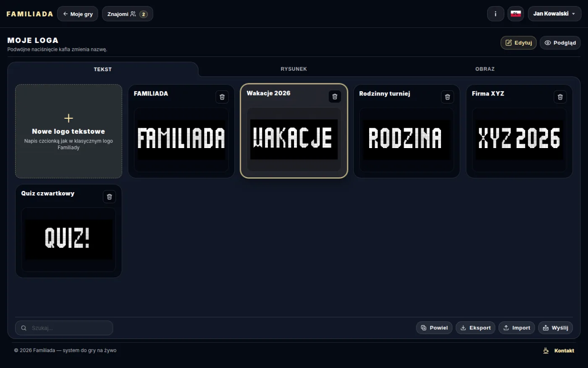The image size is (588, 368).
Task: Select the QUIZ! logo preview thumbnail
Action: [x=68, y=239]
